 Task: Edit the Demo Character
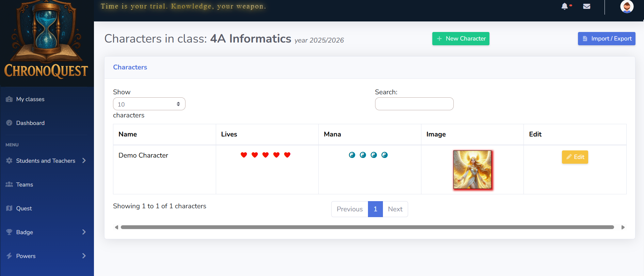pos(575,157)
